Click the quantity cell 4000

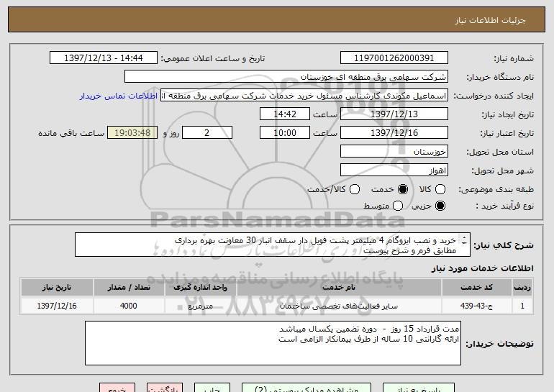[129, 306]
